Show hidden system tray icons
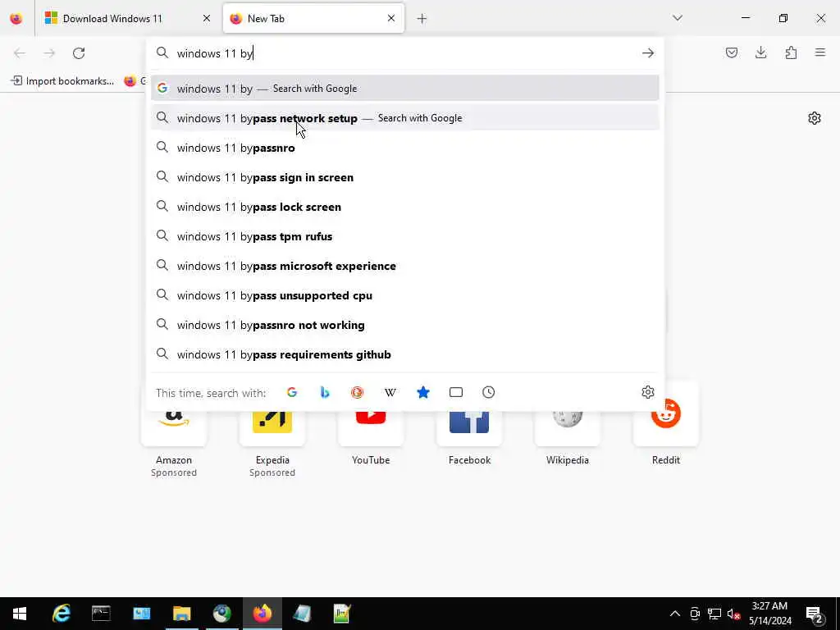The image size is (840, 630). pyautogui.click(x=675, y=614)
